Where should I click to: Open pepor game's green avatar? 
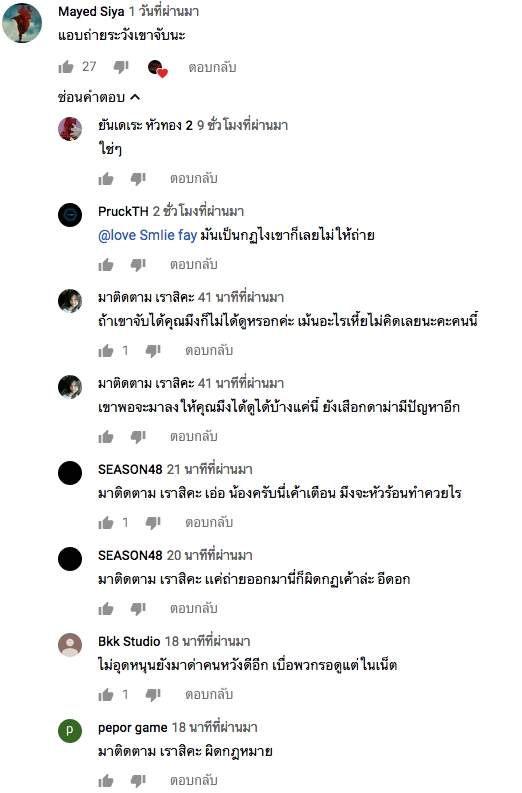[70, 730]
